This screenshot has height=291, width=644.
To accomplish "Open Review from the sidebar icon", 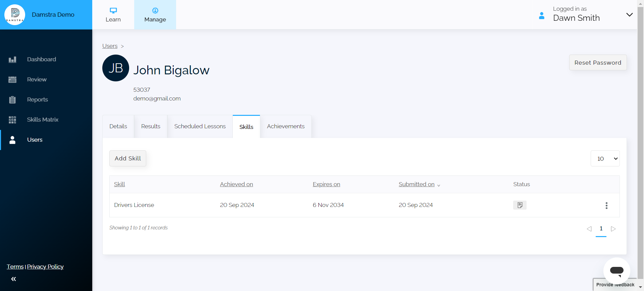I will point(12,80).
